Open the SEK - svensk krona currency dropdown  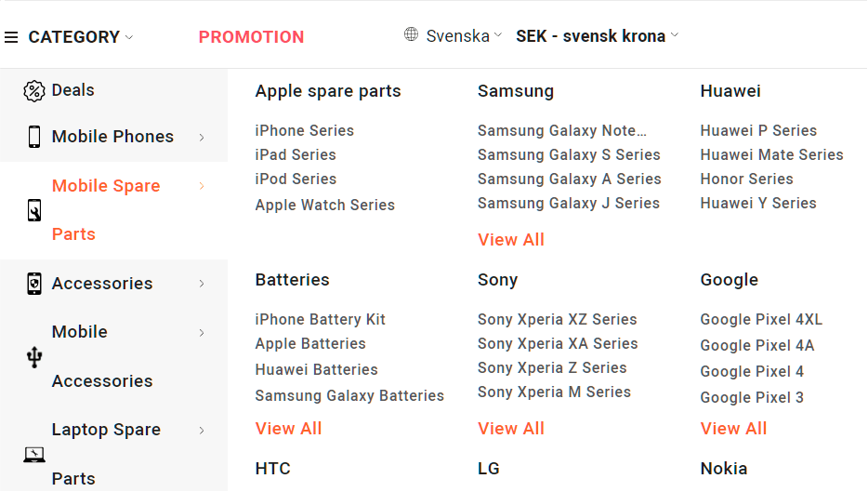(597, 36)
